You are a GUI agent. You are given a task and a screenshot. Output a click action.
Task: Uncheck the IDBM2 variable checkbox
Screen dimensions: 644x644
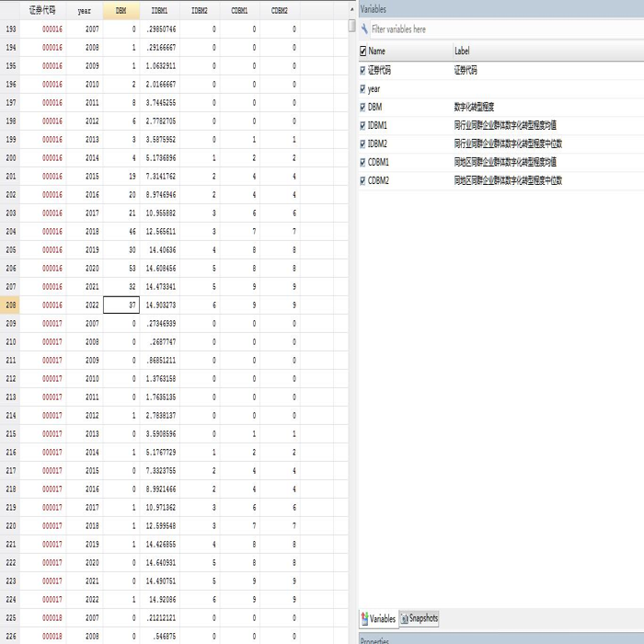(x=362, y=144)
